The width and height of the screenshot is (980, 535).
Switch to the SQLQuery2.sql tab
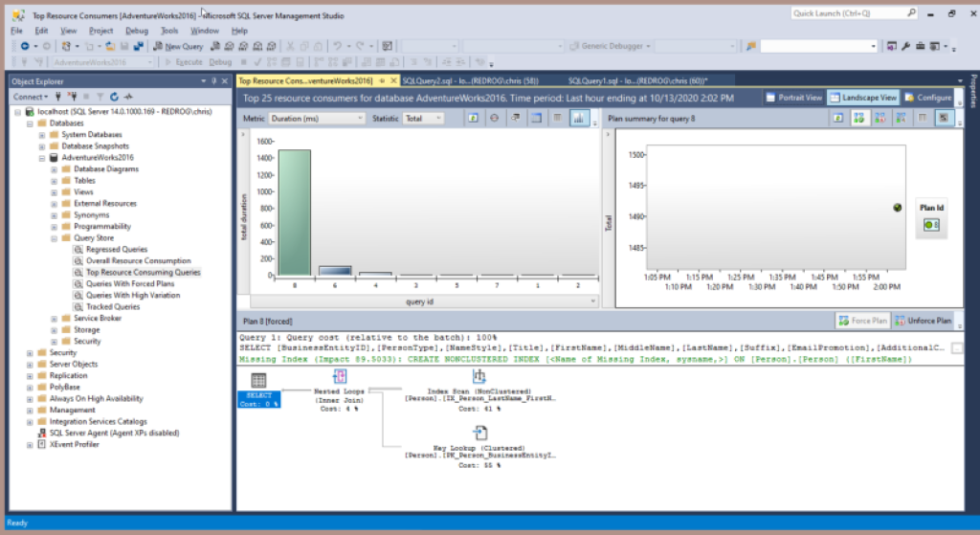tap(470, 80)
